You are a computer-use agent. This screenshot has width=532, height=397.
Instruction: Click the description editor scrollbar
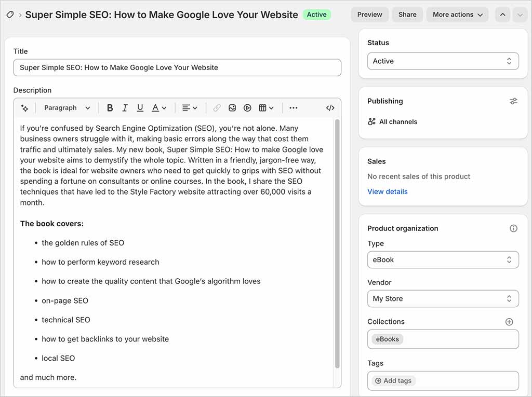pos(337,243)
